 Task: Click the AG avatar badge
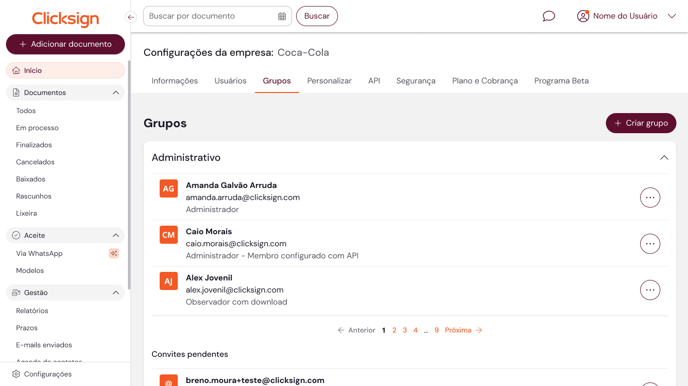click(x=168, y=189)
